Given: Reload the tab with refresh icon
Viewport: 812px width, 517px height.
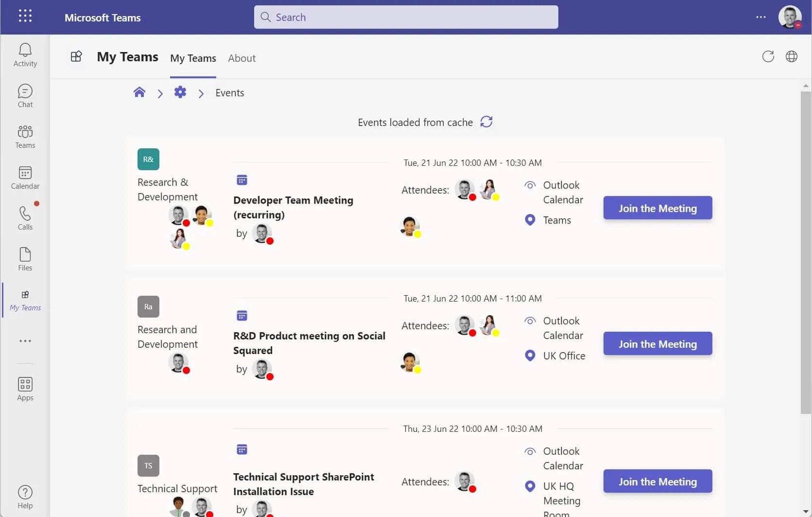Looking at the screenshot, I should point(768,57).
